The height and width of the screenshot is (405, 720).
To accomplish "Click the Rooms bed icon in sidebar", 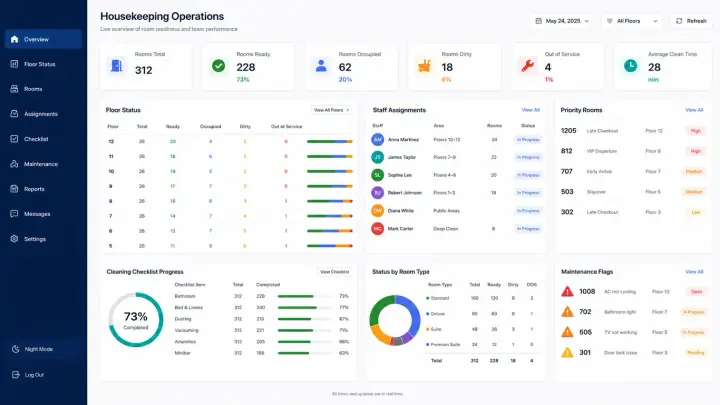I will click(14, 89).
